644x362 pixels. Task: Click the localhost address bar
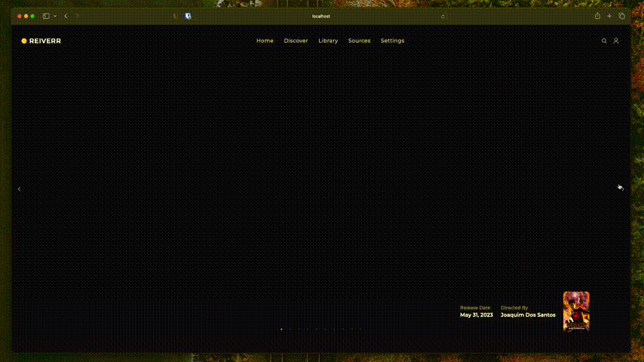(x=321, y=16)
